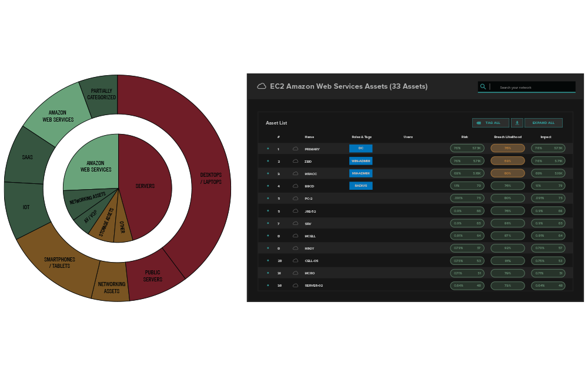Click the DC role tag
Screen dimensions: 588x376
(x=361, y=148)
